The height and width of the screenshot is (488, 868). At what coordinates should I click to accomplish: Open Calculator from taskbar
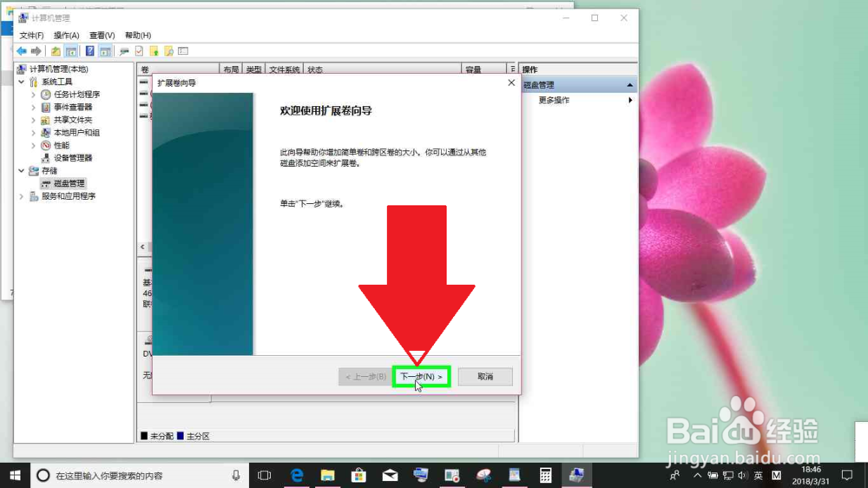(x=545, y=475)
